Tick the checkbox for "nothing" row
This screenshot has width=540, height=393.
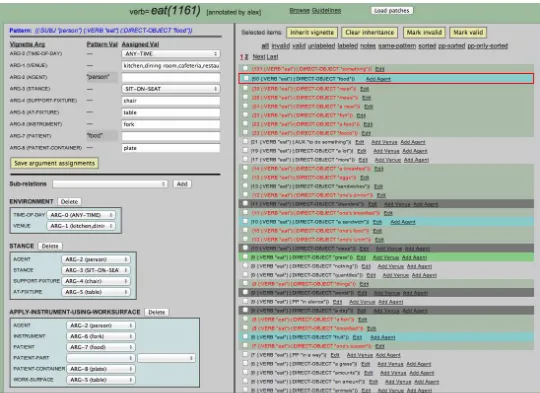[x=245, y=266]
